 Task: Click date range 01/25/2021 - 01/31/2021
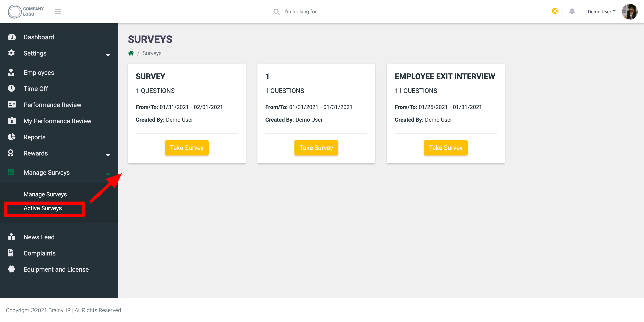(x=450, y=107)
